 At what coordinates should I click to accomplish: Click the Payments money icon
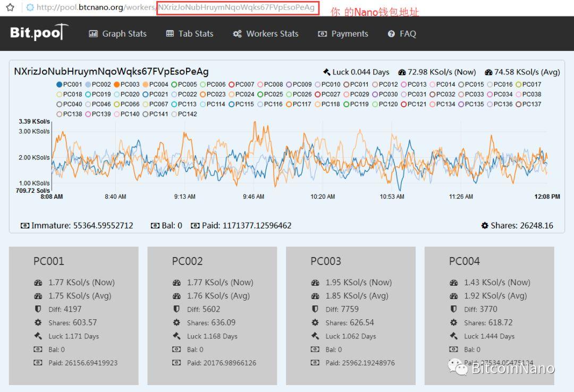coord(322,33)
